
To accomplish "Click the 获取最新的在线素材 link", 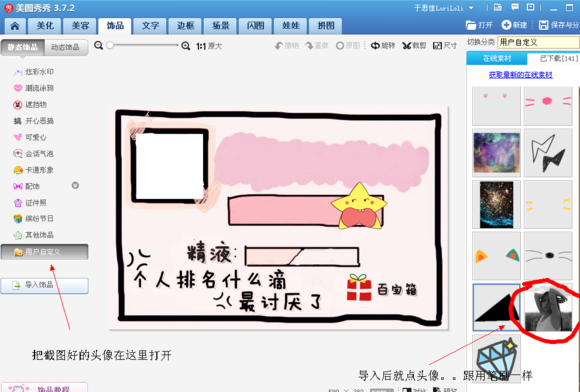I will (x=520, y=75).
